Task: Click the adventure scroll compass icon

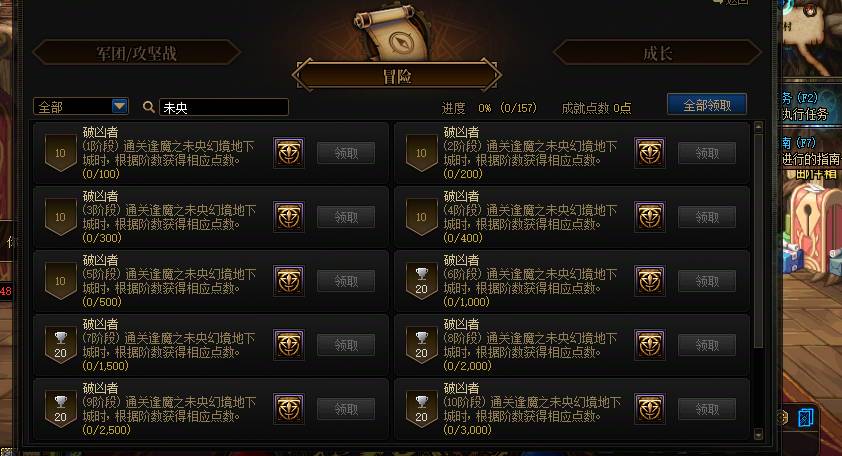Action: coord(392,33)
